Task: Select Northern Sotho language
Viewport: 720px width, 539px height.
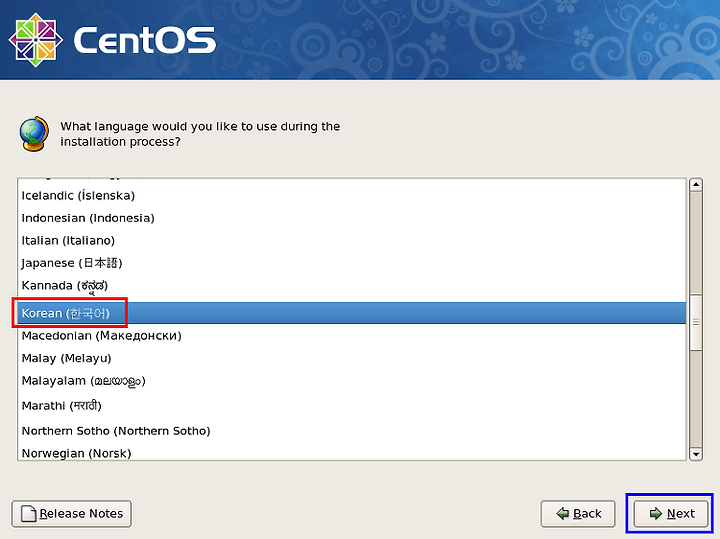Action: (351, 431)
